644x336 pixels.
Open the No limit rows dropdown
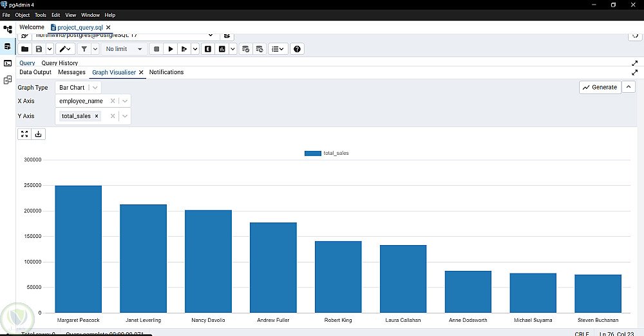124,49
